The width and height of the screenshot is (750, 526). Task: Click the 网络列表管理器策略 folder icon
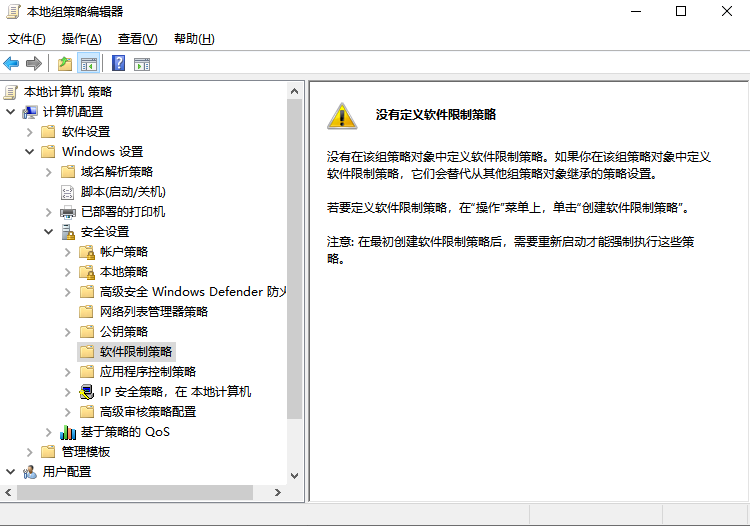click(86, 312)
